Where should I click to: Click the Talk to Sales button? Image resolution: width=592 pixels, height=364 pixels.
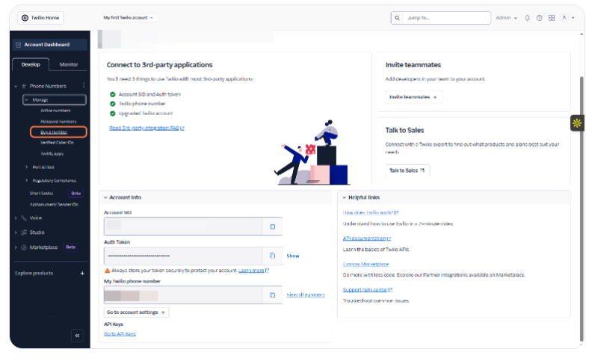click(x=407, y=170)
